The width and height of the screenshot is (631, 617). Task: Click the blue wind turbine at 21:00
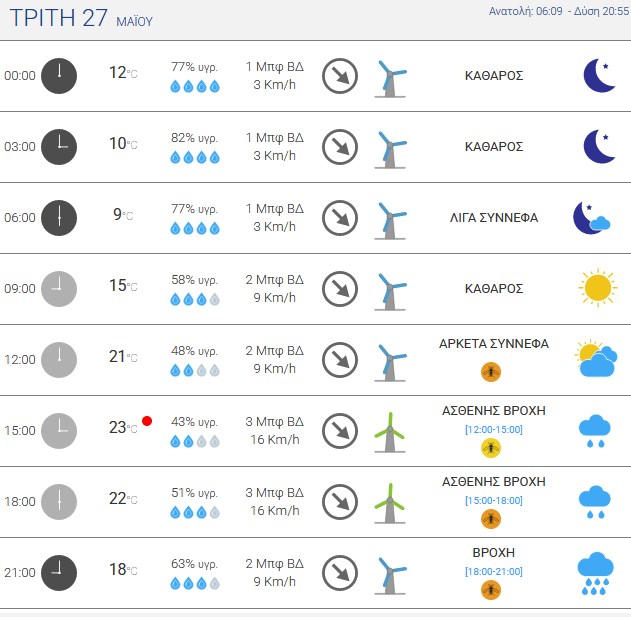pos(390,575)
